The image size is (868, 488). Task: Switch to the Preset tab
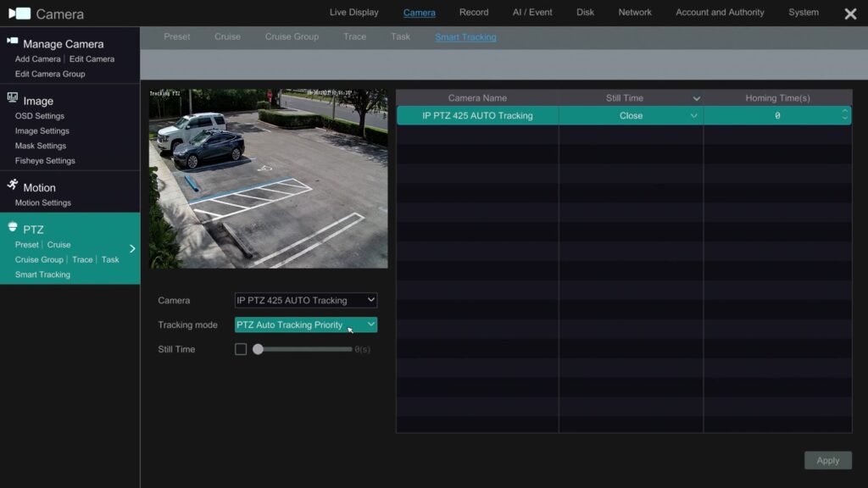point(176,36)
